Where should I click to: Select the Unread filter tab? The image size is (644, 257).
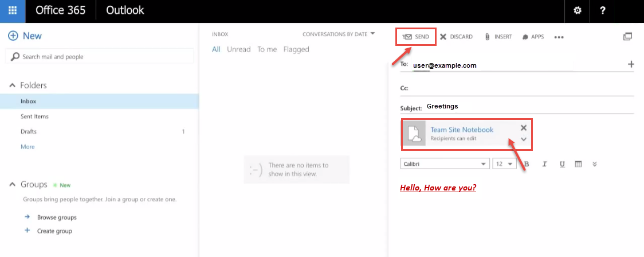pos(238,49)
